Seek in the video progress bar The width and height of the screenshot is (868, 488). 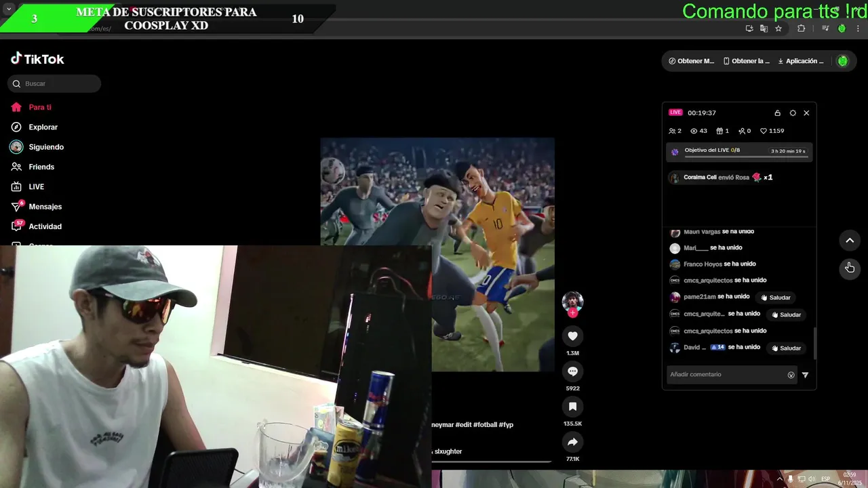pyautogui.click(x=492, y=462)
